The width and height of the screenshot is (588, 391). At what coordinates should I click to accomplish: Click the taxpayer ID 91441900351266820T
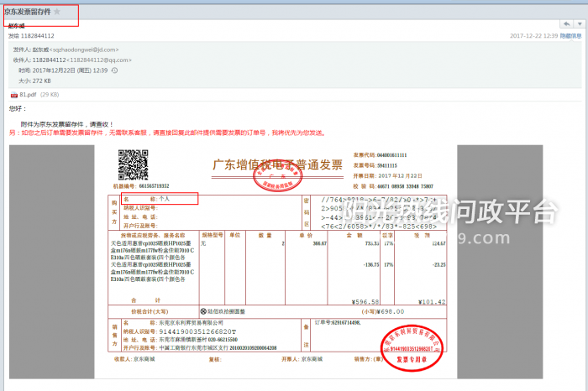pyautogui.click(x=197, y=331)
